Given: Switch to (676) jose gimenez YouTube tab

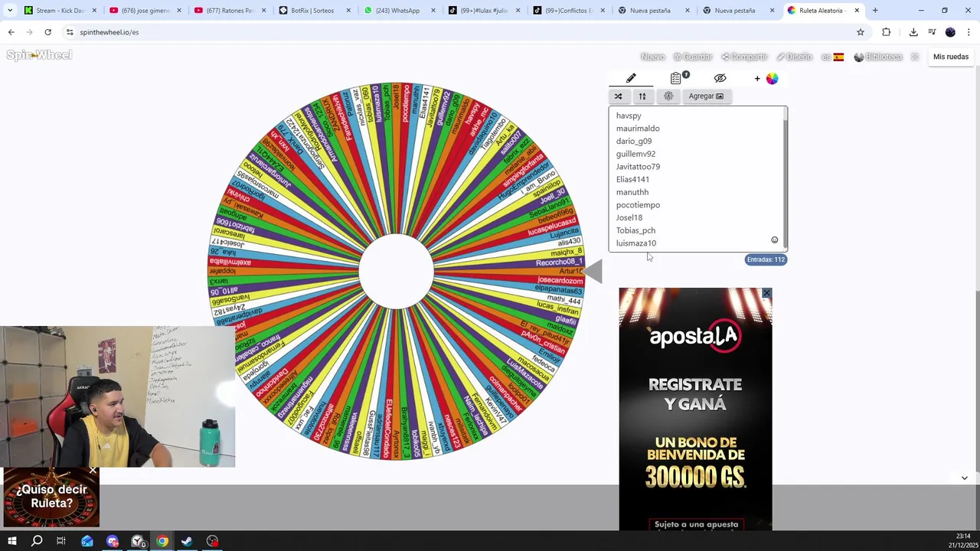Looking at the screenshot, I should (x=145, y=11).
